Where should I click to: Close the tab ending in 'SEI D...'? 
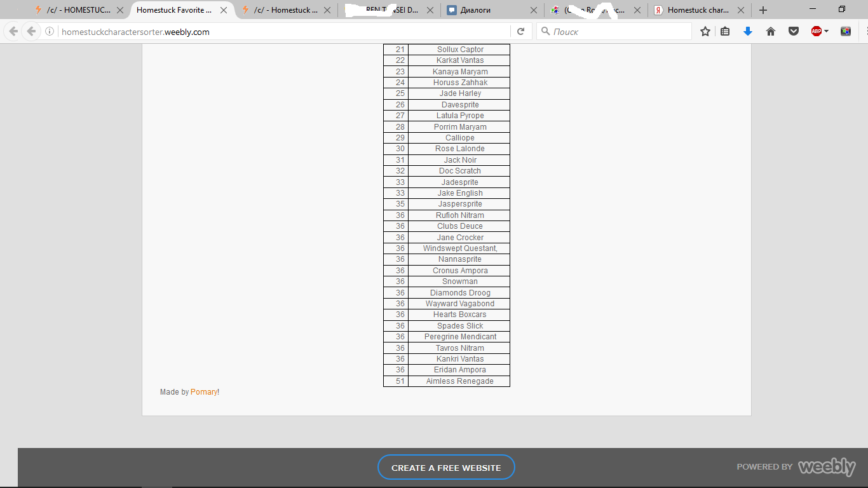(x=430, y=10)
